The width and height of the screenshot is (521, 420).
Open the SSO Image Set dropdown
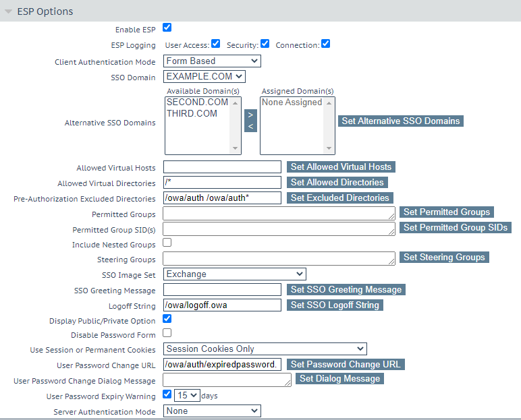234,274
